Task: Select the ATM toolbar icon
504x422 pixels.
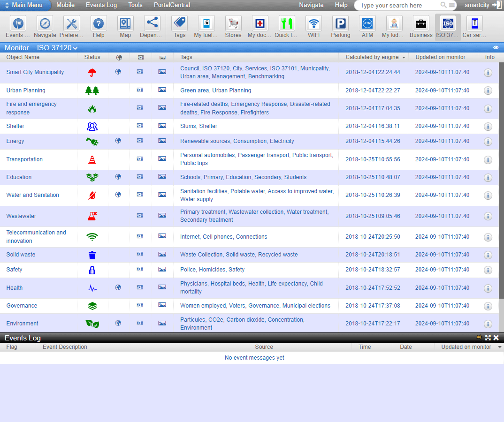Action: (x=367, y=23)
